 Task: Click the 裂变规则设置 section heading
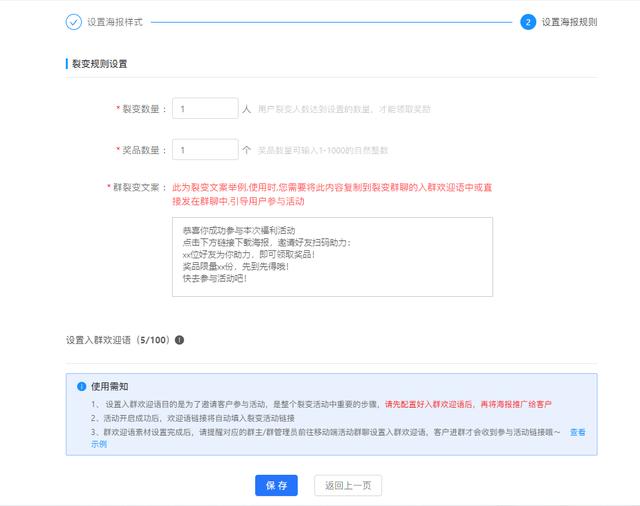tap(99, 64)
